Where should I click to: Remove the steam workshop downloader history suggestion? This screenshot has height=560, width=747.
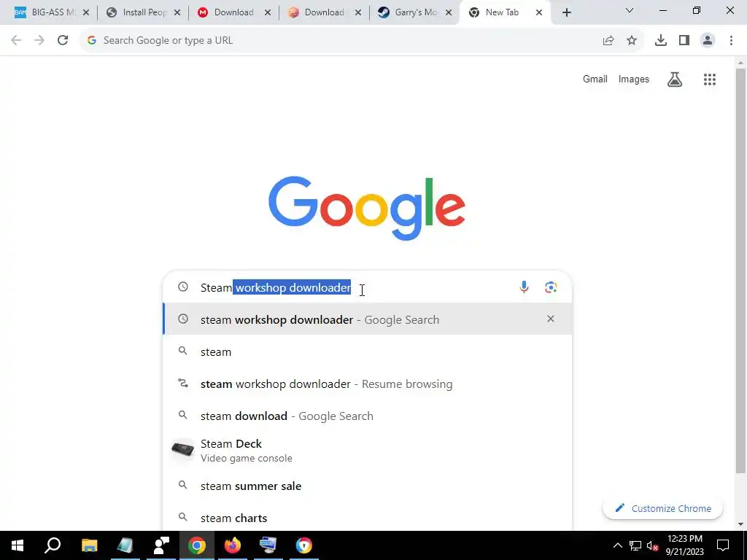click(x=551, y=319)
